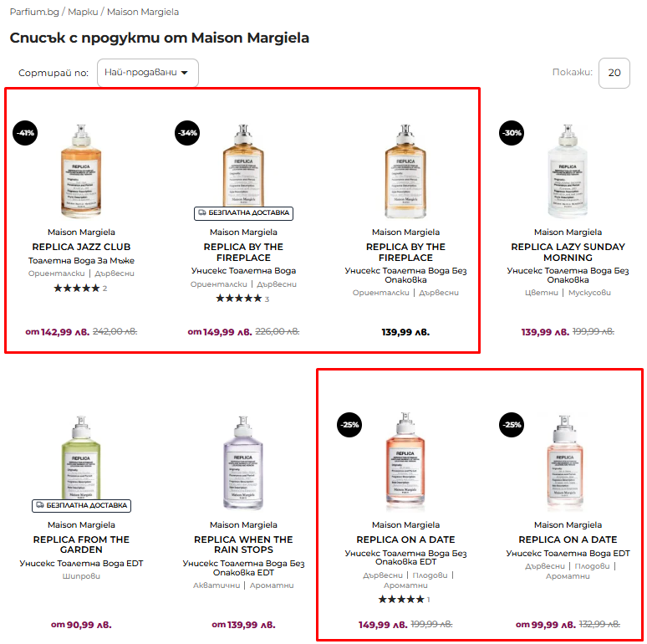Open the Replica Jazz Club product title

coord(81,247)
